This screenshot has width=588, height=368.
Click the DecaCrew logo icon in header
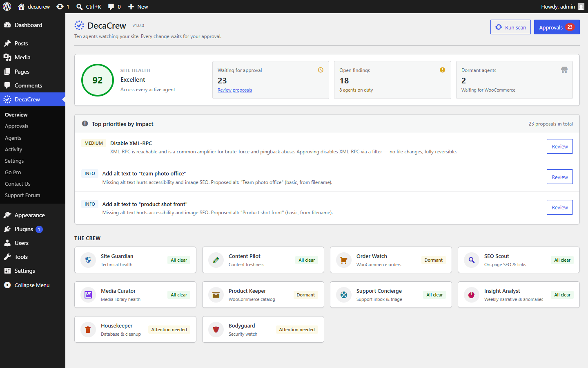79,25
